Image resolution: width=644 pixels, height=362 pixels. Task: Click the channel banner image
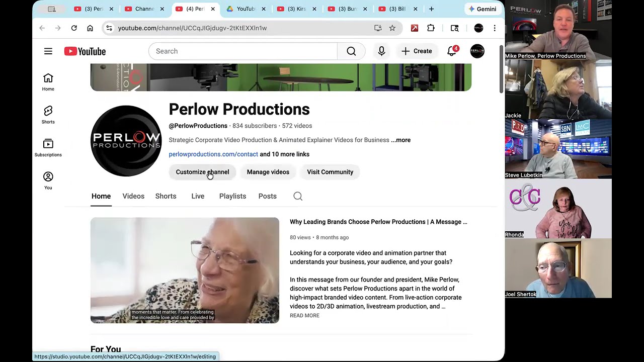point(281,77)
